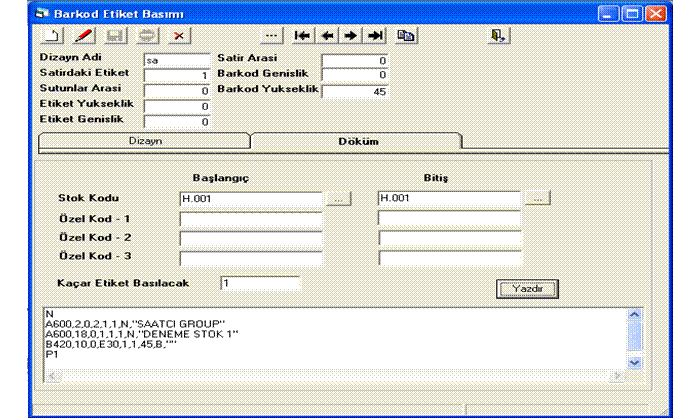This screenshot has height=418, width=673.
Task: Click the Başlangıç Özel Kod - 1 field
Action: (251, 219)
